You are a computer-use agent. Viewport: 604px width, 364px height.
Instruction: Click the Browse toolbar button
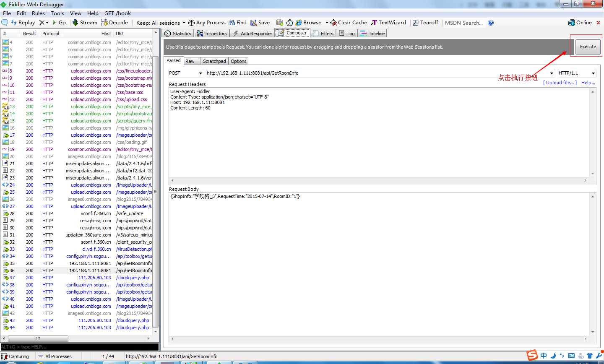click(x=309, y=23)
